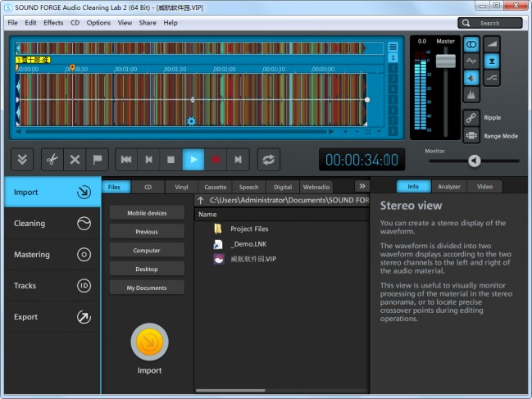Click the Computer button
The width and height of the screenshot is (532, 399).
(147, 250)
